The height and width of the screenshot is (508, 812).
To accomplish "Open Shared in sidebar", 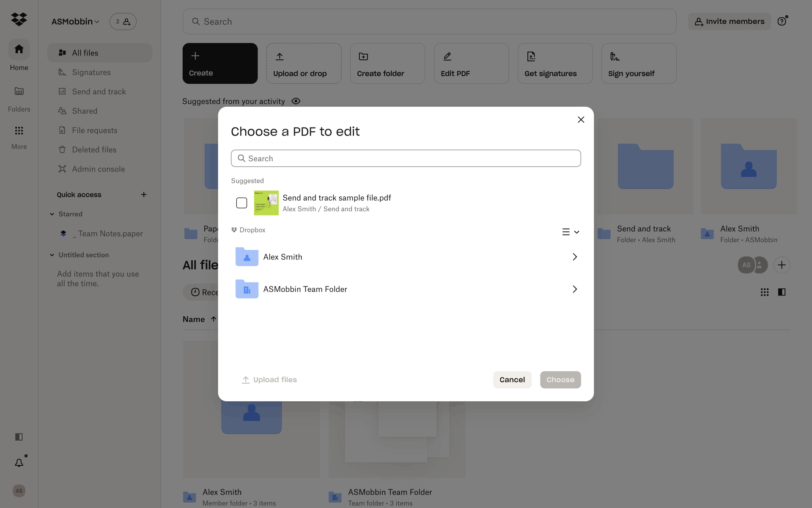I will point(100,111).
